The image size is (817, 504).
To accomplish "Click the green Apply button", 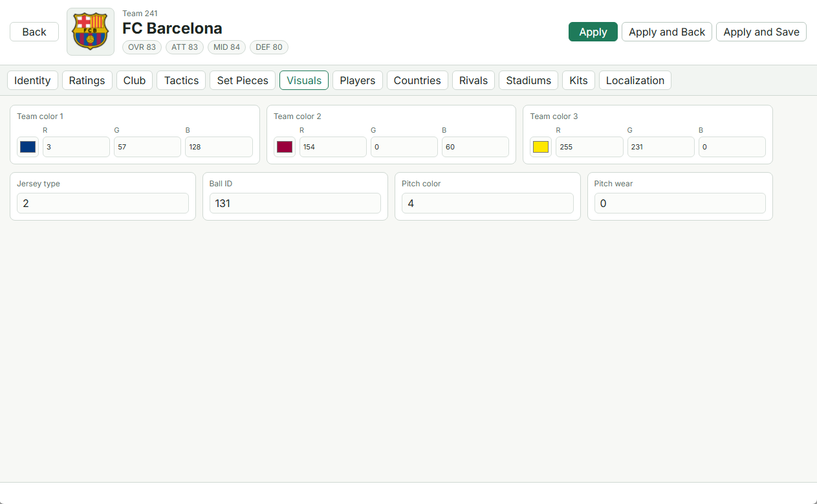I will pos(593,32).
